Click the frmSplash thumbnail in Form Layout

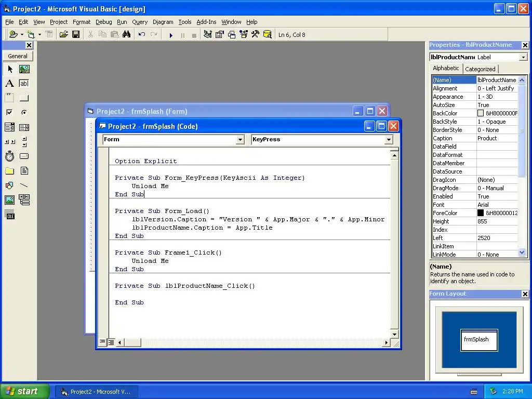tap(479, 340)
